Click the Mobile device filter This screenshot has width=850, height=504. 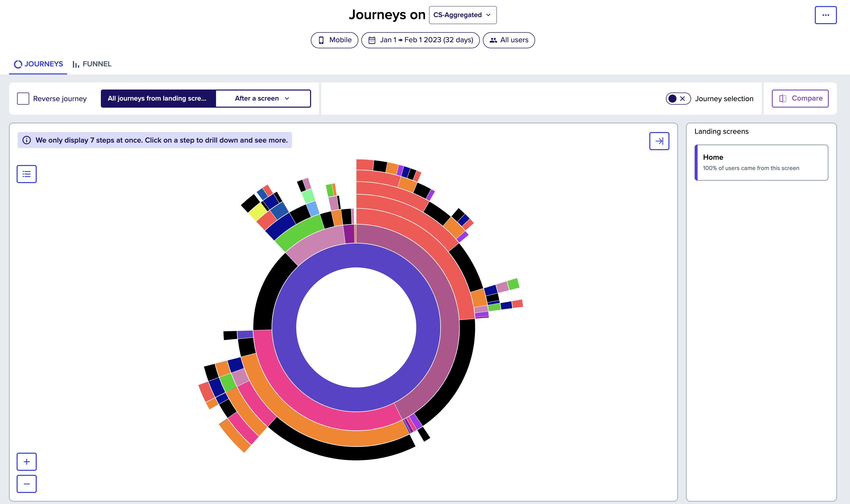click(x=334, y=40)
